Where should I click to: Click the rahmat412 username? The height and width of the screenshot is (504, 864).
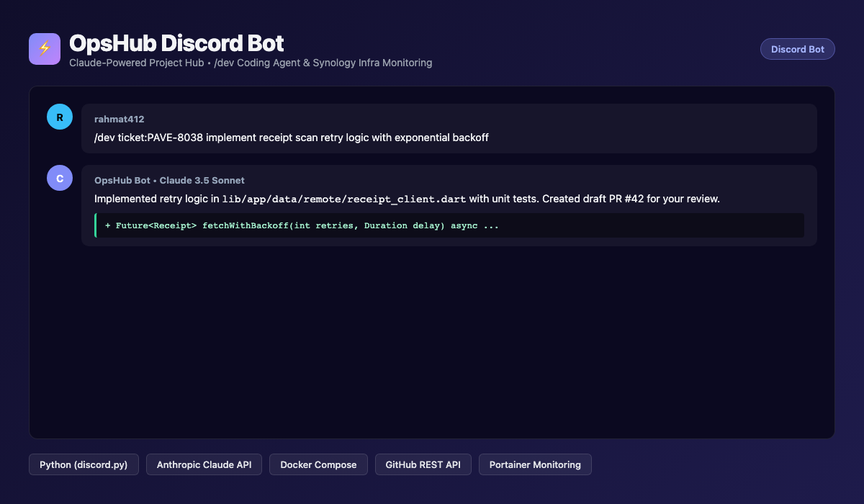point(120,119)
